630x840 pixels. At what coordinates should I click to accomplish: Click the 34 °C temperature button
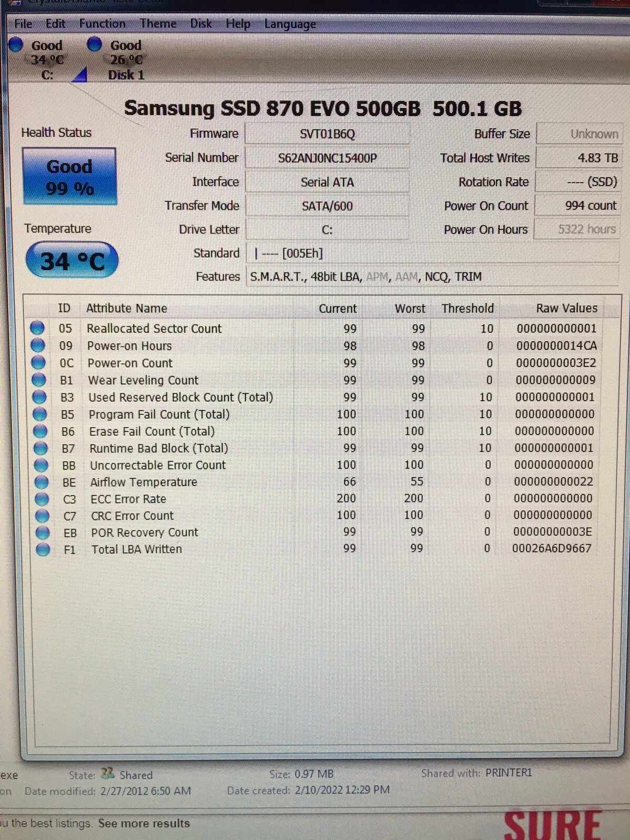coord(72,260)
